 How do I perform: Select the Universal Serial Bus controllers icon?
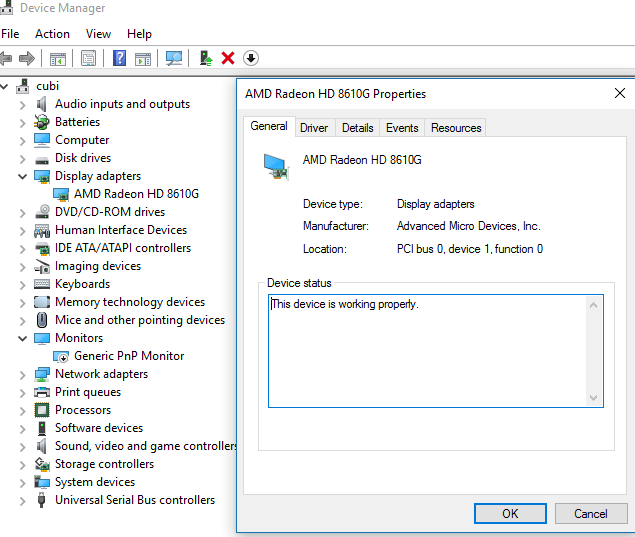point(42,500)
